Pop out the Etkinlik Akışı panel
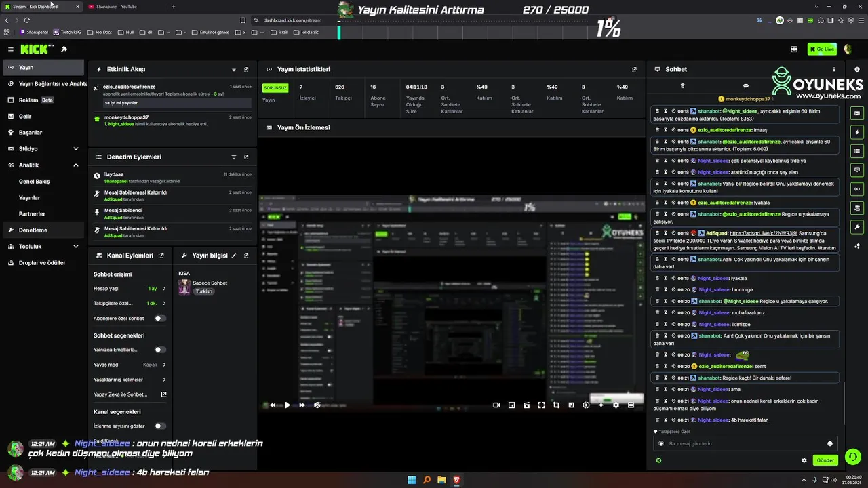The width and height of the screenshot is (868, 488). 246,69
